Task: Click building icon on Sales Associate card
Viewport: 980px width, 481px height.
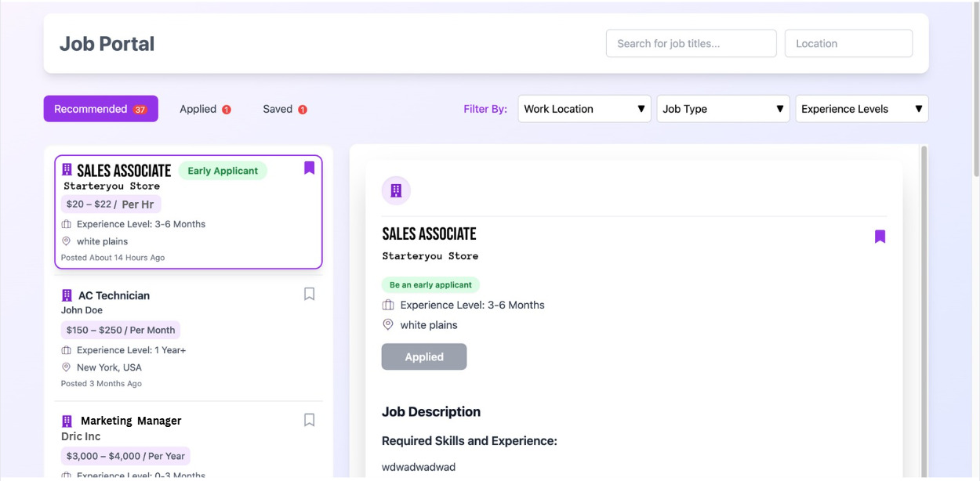Action: 67,169
